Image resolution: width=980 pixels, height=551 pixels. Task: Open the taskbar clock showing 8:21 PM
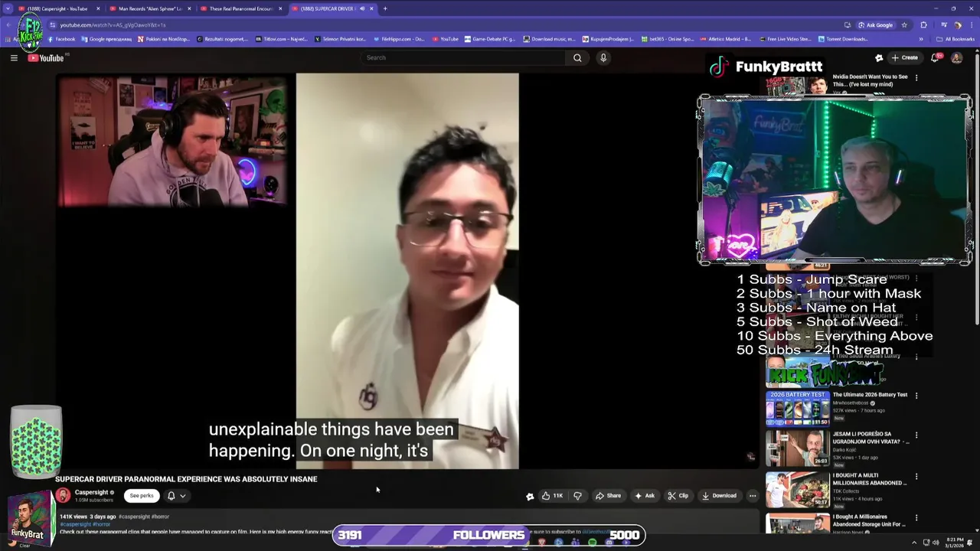tap(954, 543)
